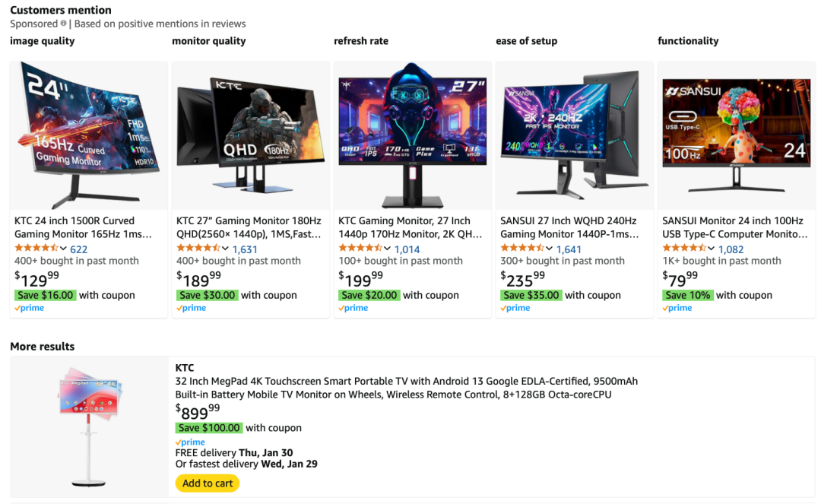Screen dimensions: 821x504
Task: Open the KTC MegPad portable TV thumbnail
Action: [x=89, y=426]
